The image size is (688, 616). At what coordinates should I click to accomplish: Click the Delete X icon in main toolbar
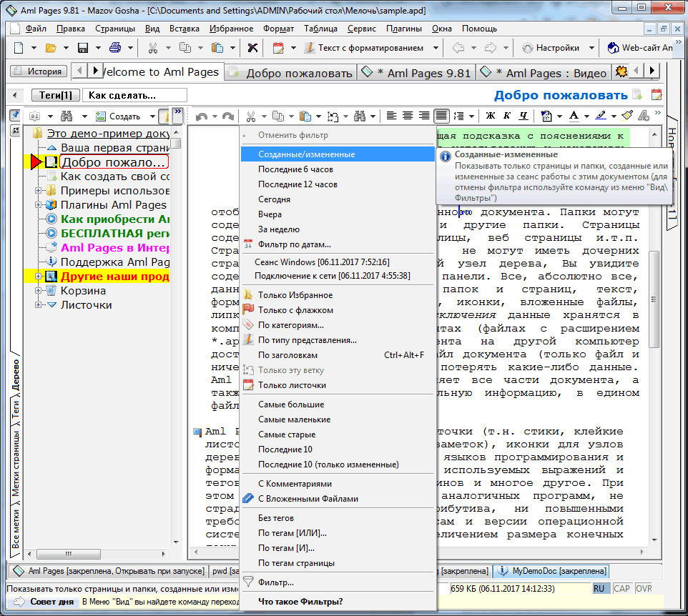pyautogui.click(x=252, y=48)
